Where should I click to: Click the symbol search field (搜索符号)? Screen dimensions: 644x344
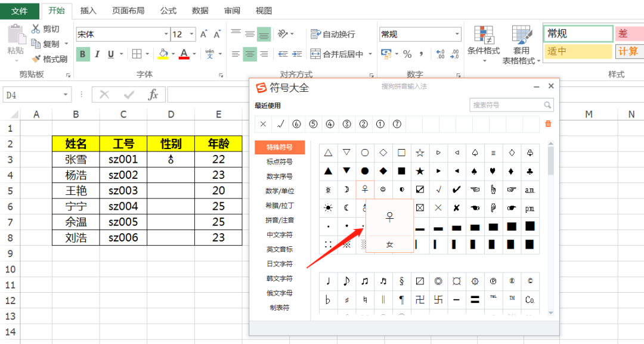512,105
